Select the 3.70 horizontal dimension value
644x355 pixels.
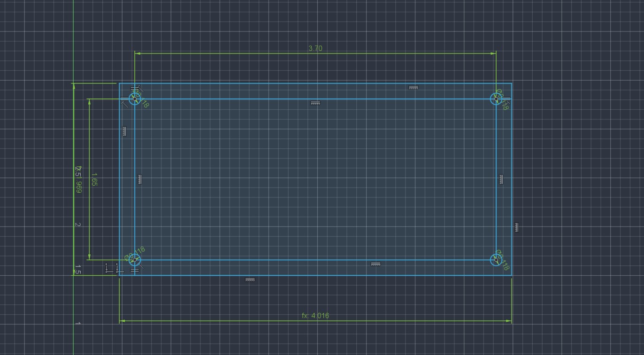[x=315, y=48]
